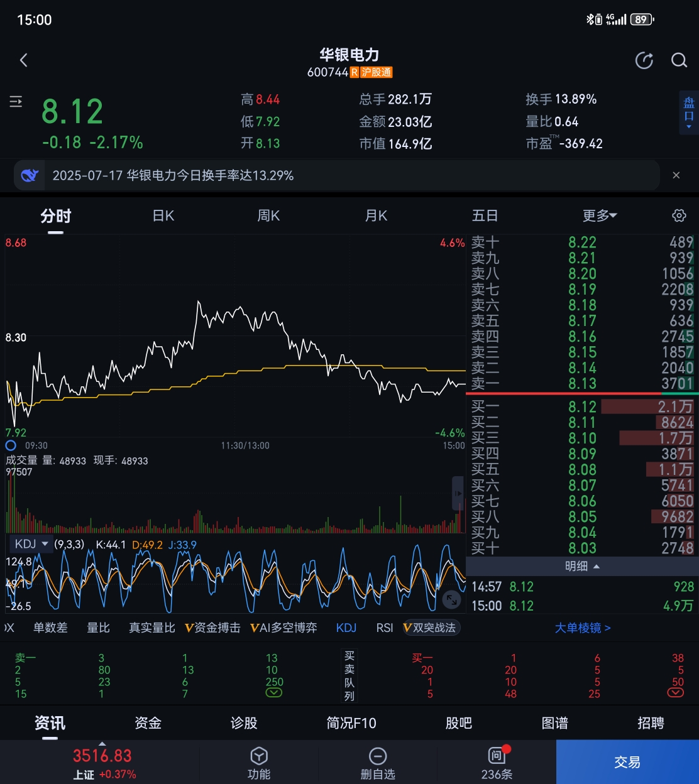Select the 量比 indicator
Screen dimensions: 699x784
(x=98, y=628)
